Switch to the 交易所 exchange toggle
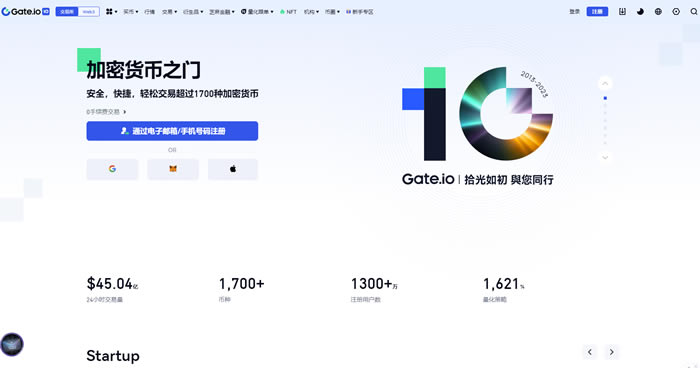700x368 pixels. [67, 12]
